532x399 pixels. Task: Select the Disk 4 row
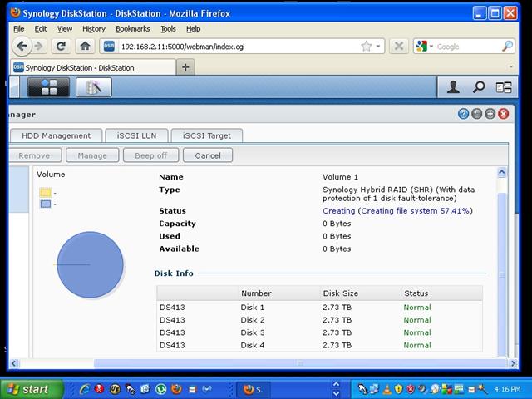(x=319, y=345)
